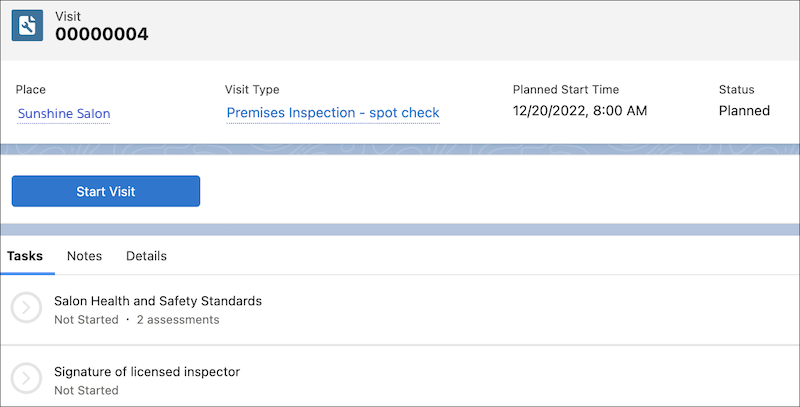Click the Visit Type field label

point(252,90)
